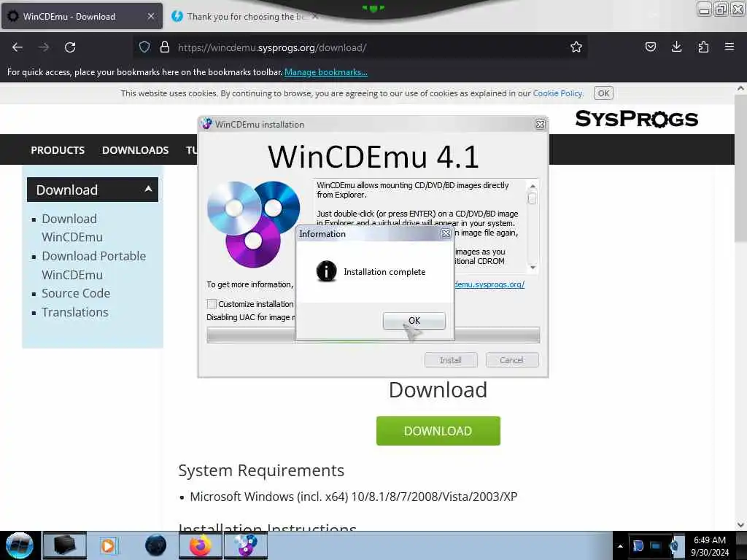Screen dimensions: 747x560
Task: Switch to Firefox in the taskbar
Action: click(200, 545)
